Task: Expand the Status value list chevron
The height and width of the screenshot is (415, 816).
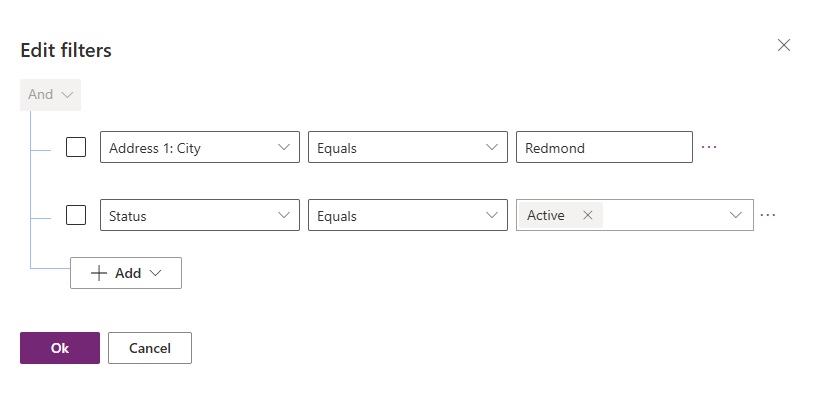Action: click(x=735, y=215)
